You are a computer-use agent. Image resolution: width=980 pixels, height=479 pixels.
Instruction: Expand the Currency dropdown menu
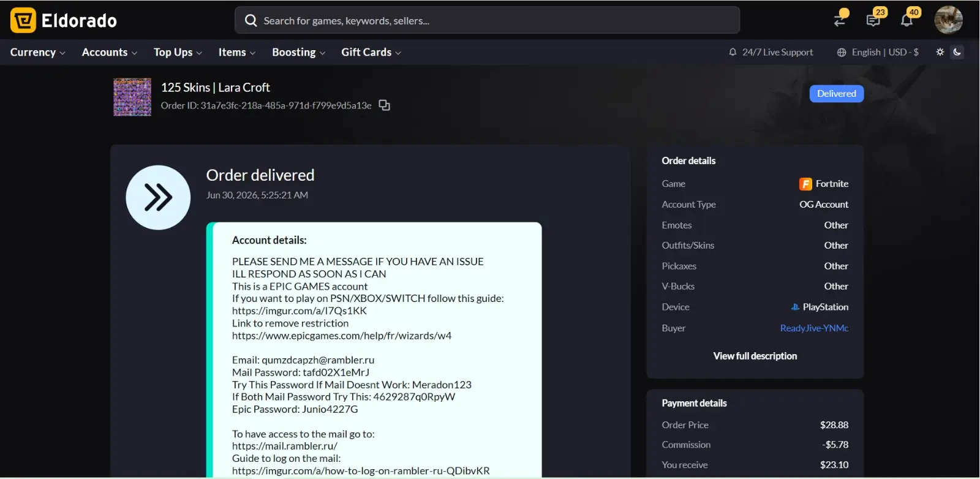[38, 53]
